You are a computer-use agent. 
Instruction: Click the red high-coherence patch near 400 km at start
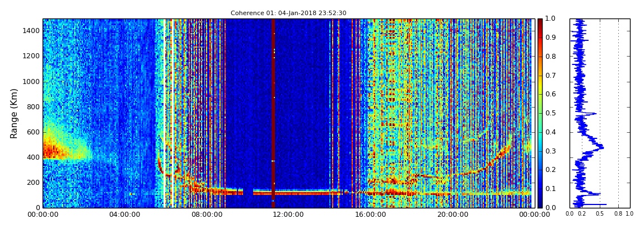53,151
